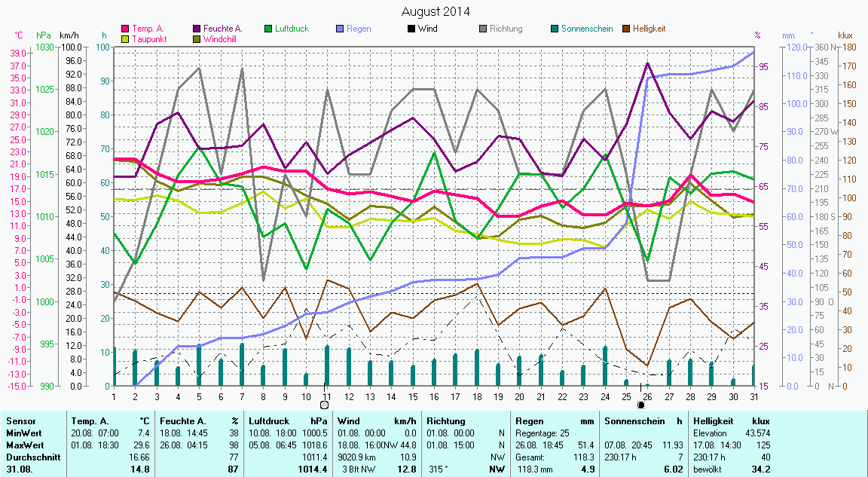Image resolution: width=868 pixels, height=477 pixels.
Task: Click the gray Richtung legend swatch
Action: pyautogui.click(x=483, y=29)
